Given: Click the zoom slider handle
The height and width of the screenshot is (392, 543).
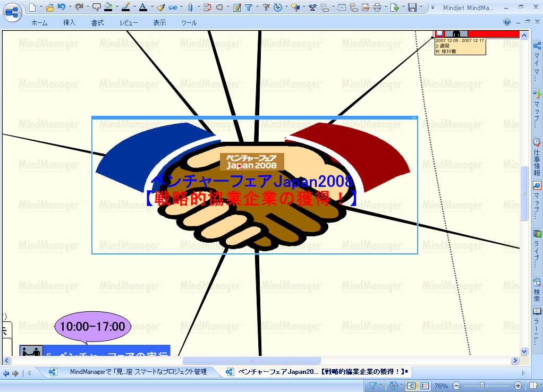Looking at the screenshot, I should (x=482, y=386).
